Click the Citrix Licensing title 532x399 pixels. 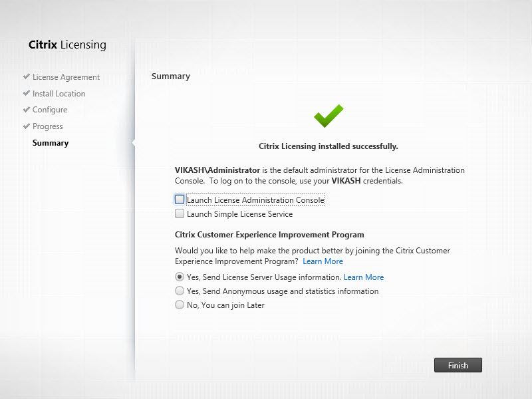[67, 45]
